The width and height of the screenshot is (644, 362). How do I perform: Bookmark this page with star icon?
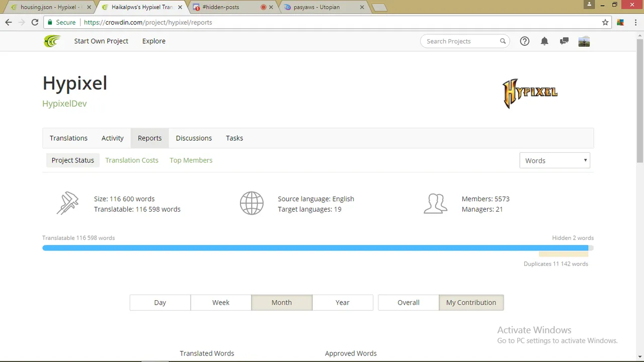[x=605, y=22]
